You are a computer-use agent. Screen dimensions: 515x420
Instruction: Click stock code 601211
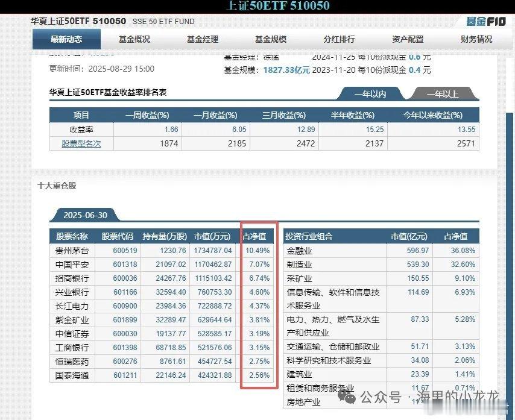click(125, 375)
